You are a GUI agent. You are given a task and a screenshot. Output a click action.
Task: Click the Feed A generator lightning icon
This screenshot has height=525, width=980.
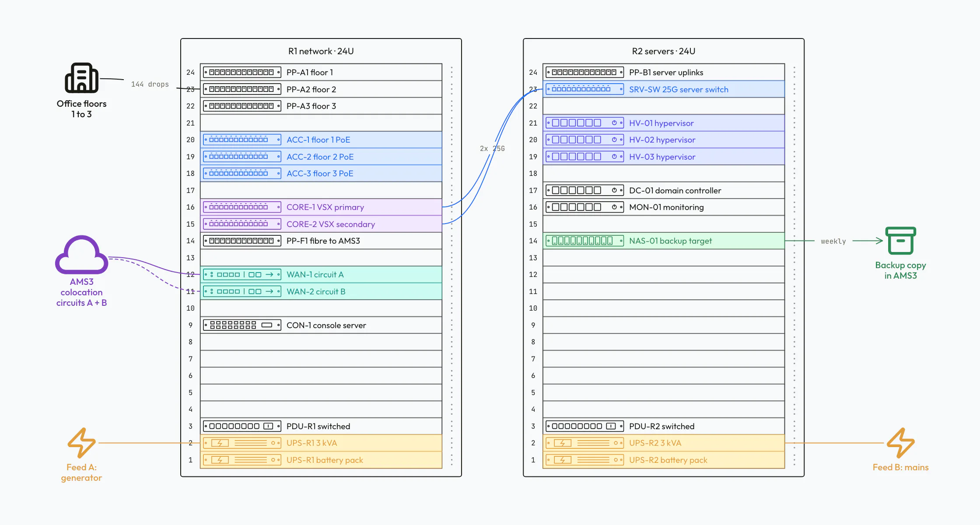(x=81, y=443)
